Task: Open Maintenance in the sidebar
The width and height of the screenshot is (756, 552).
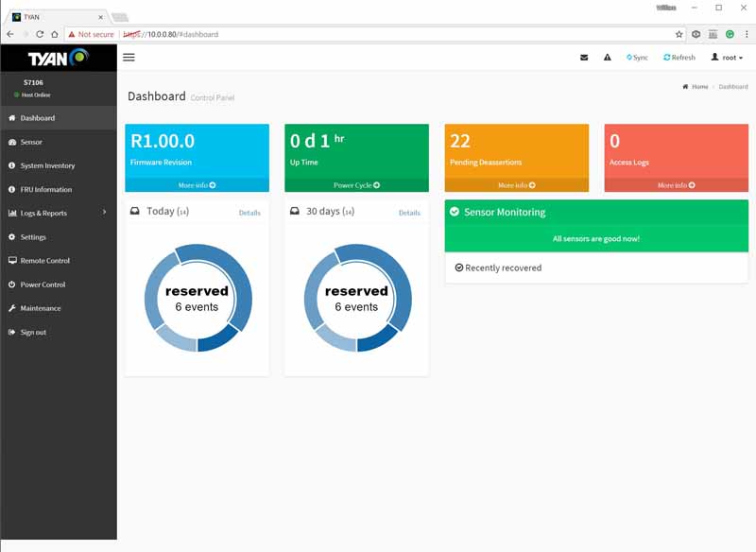Action: click(x=59, y=308)
